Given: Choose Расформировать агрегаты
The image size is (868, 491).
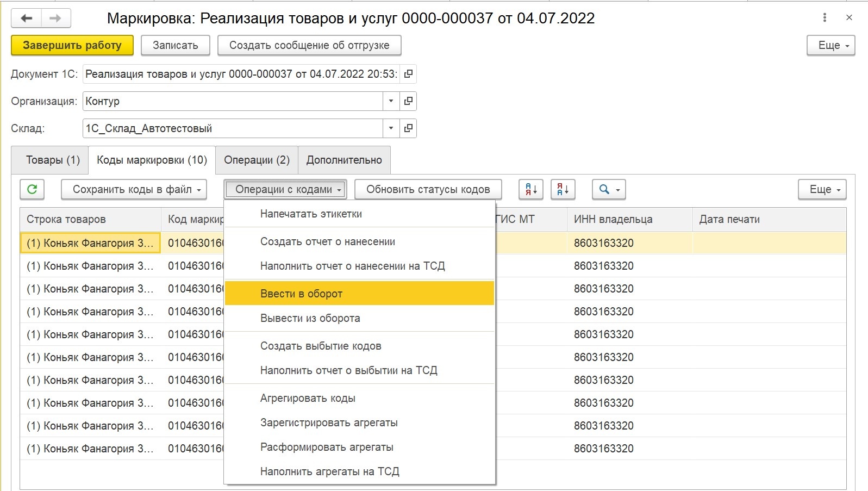Looking at the screenshot, I should [359, 447].
